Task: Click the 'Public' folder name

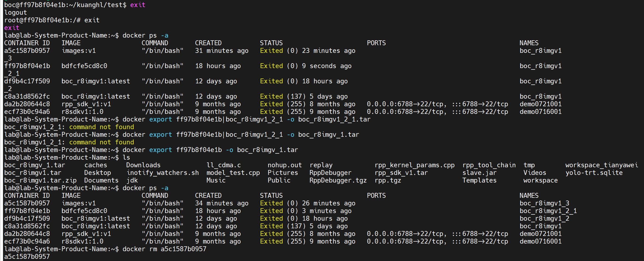Action: tap(279, 180)
